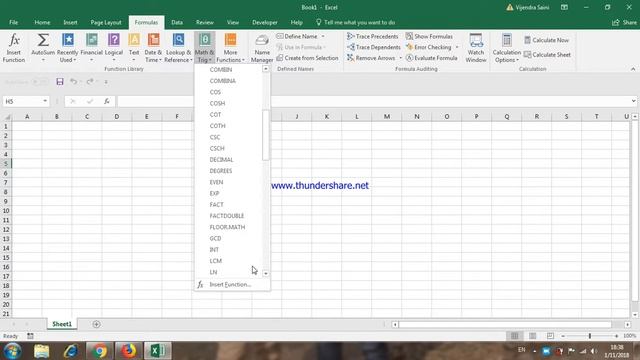Switch to the Home tab
This screenshot has width=640, height=360.
[42, 22]
